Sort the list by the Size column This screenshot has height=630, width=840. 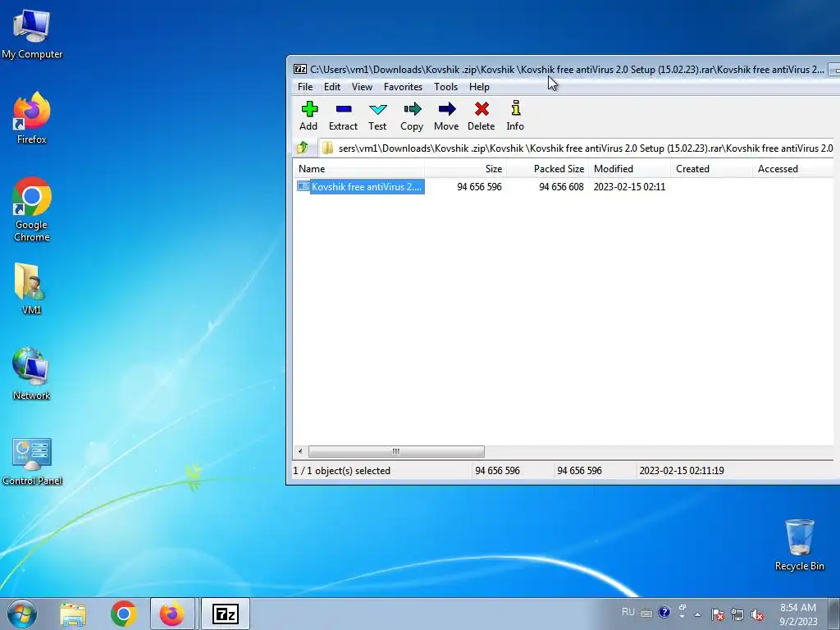coord(465,169)
